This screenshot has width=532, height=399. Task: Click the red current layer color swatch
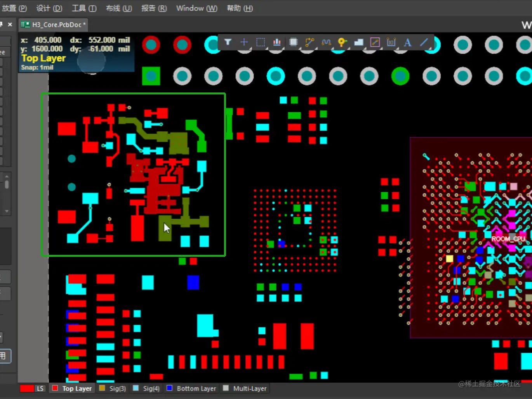[27, 389]
